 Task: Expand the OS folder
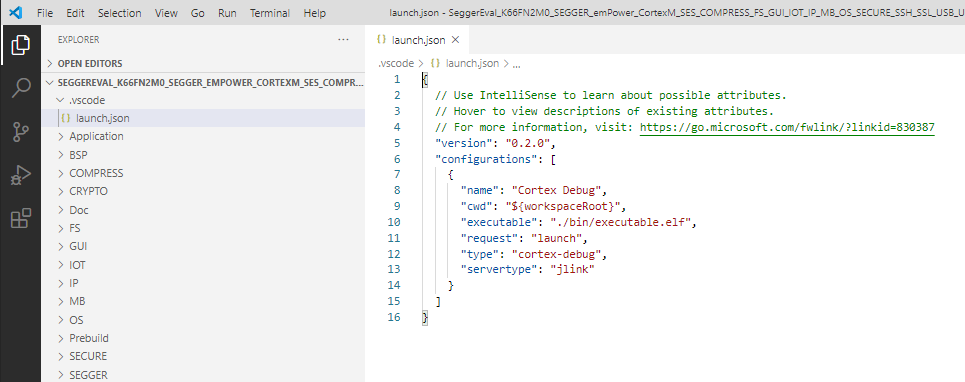203,320
